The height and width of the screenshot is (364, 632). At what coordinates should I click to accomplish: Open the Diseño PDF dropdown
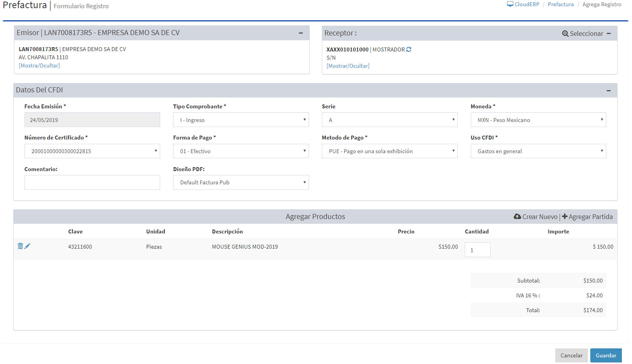click(241, 182)
